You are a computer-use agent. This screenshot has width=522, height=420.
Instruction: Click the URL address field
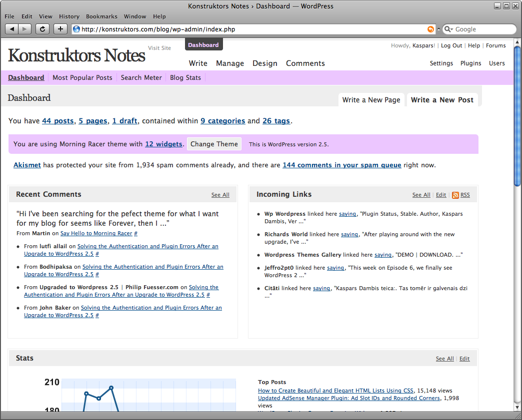250,29
